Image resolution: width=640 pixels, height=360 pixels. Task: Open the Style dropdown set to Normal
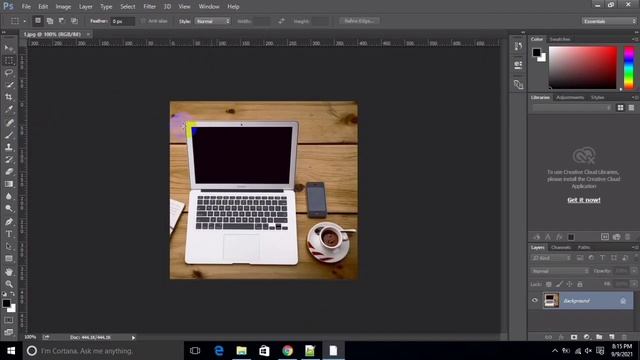[213, 21]
